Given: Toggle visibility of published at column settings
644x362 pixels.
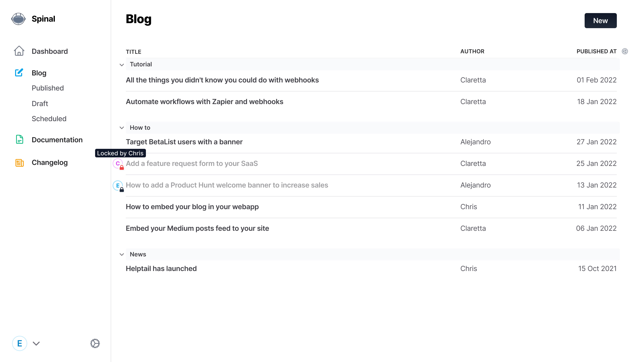Looking at the screenshot, I should [x=625, y=51].
